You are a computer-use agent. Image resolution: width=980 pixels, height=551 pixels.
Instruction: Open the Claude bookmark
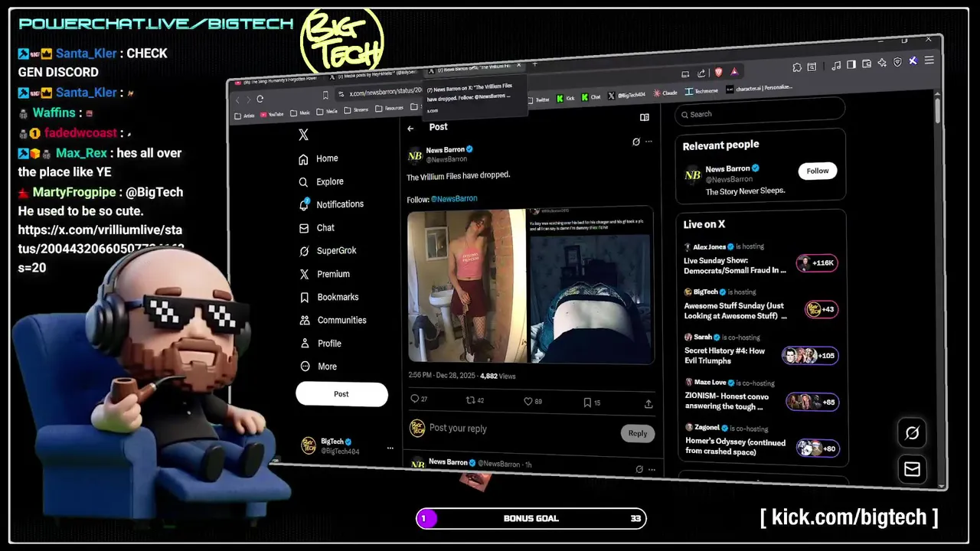click(665, 93)
